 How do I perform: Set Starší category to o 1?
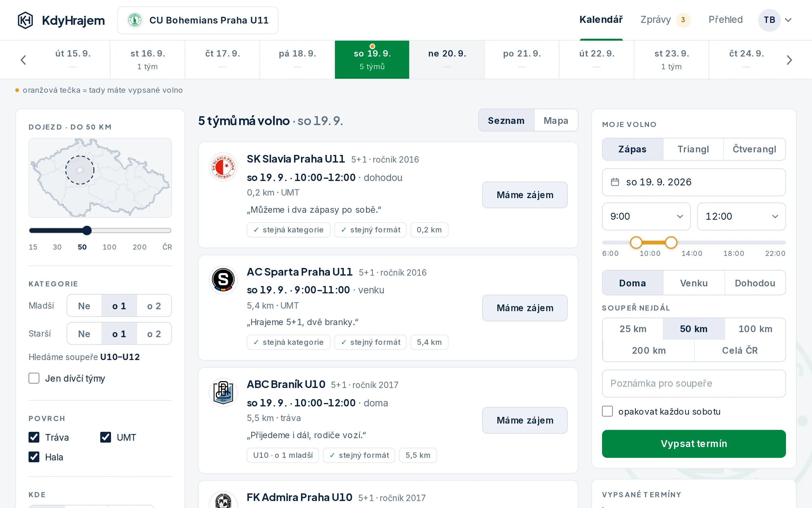pyautogui.click(x=119, y=334)
